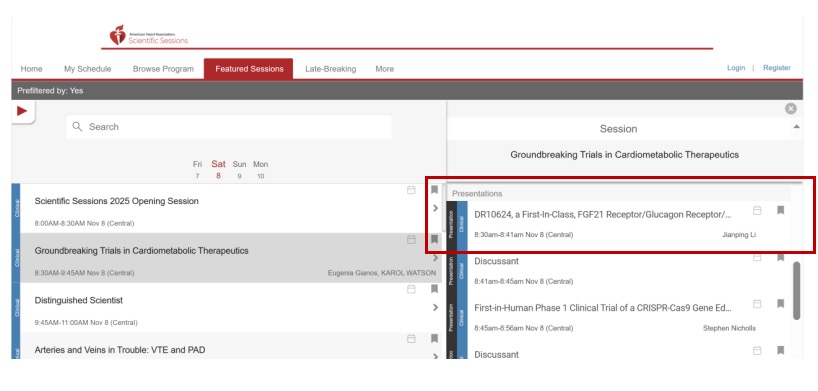Close the session detail panel
Screen dimensions: 818x391
791,109
